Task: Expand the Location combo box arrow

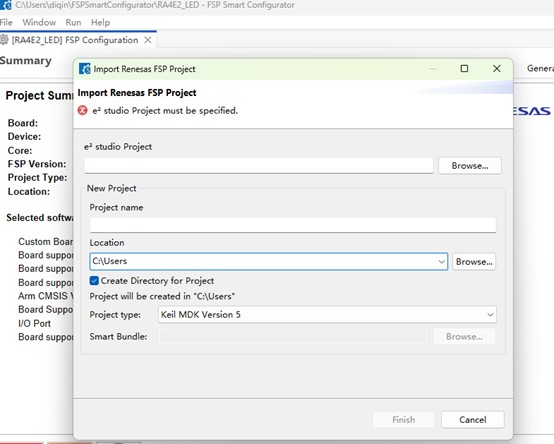Action: pyautogui.click(x=441, y=262)
